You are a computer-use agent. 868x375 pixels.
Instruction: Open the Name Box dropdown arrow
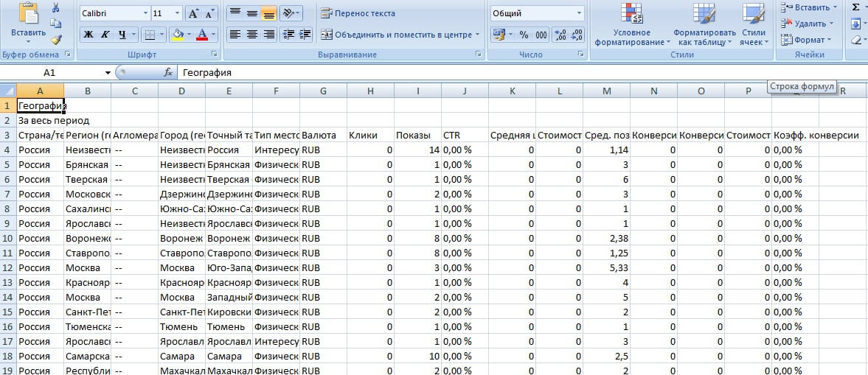click(108, 72)
